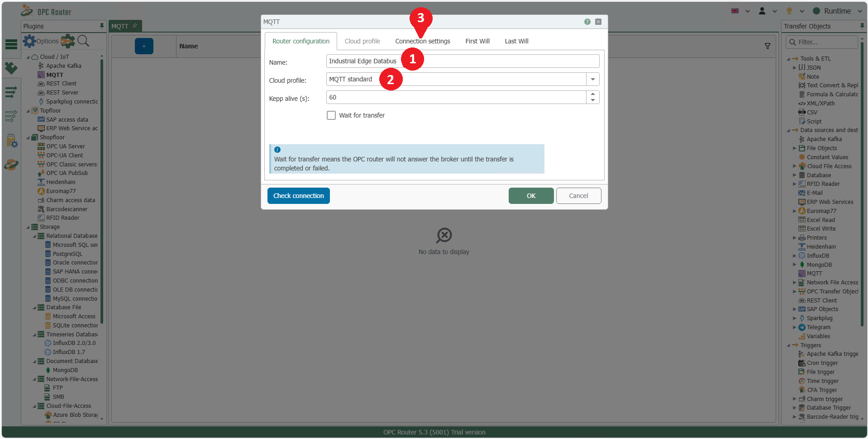This screenshot has width=868, height=439.
Task: Open the hamburger menu in left sidebar
Action: coord(11,44)
